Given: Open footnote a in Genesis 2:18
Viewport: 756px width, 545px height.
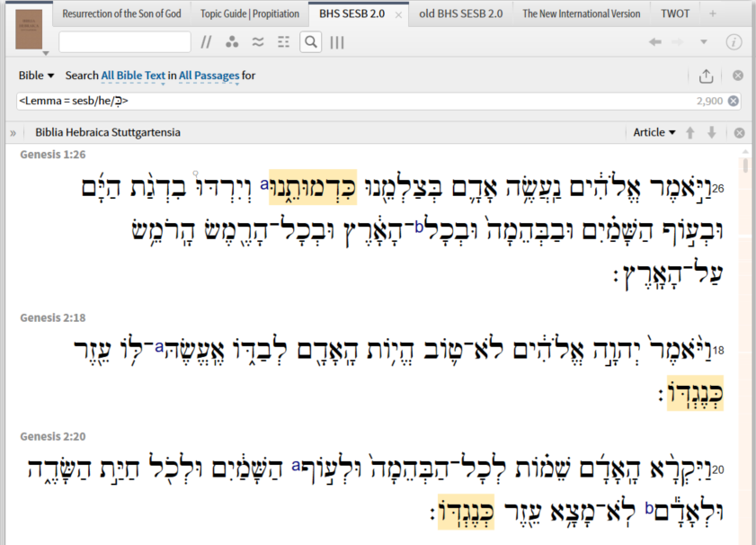Looking at the screenshot, I should [159, 346].
